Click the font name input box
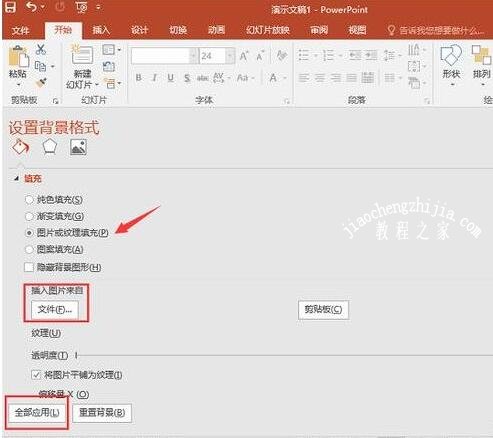 tap(160, 56)
